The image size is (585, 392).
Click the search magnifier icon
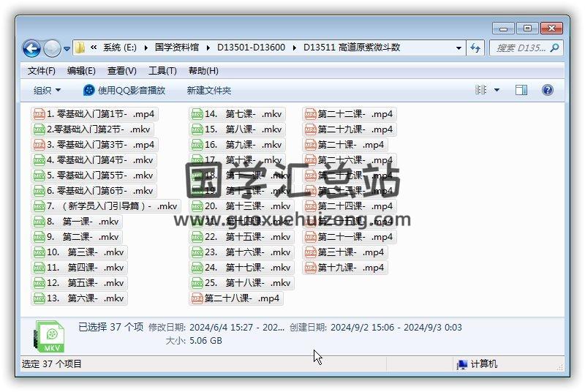(554, 48)
